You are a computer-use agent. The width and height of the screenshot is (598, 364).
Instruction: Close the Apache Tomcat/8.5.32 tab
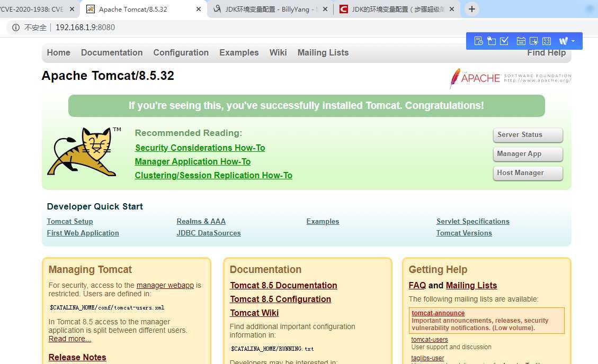point(198,9)
